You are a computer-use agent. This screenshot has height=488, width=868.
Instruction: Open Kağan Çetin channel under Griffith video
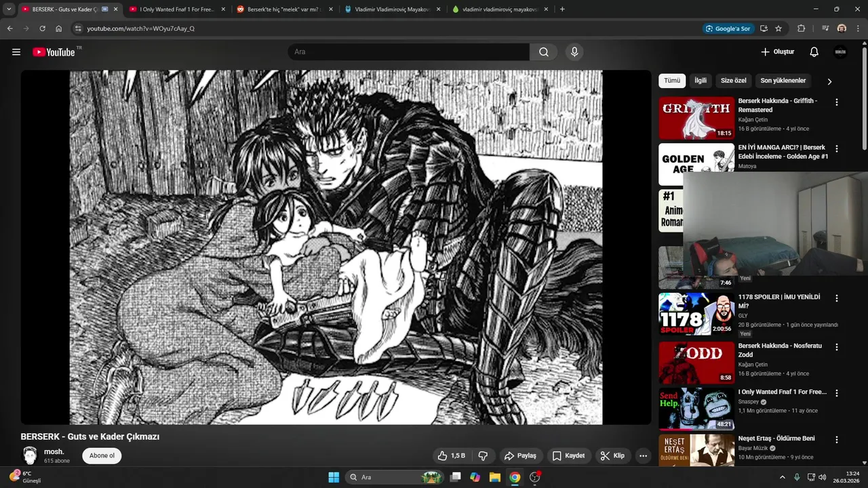(x=753, y=120)
